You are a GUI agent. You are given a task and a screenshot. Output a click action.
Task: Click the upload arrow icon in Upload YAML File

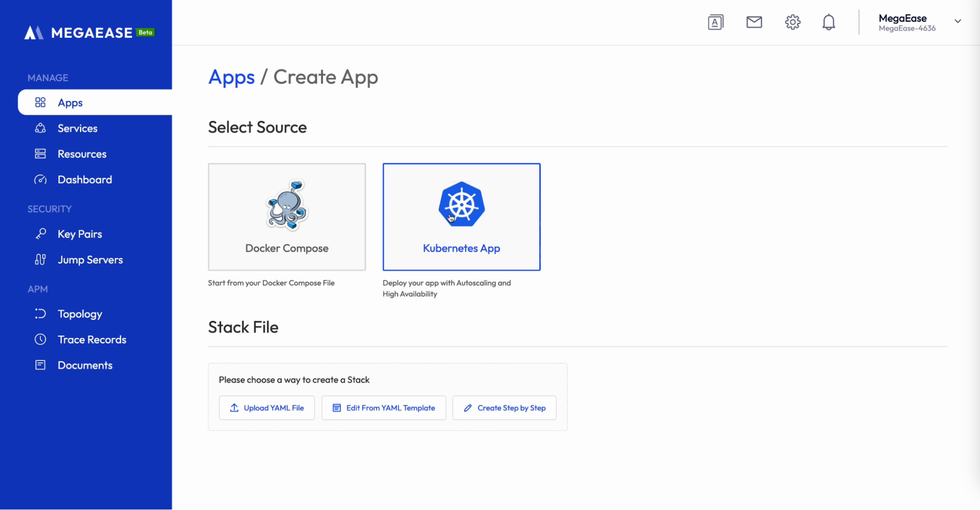click(234, 408)
